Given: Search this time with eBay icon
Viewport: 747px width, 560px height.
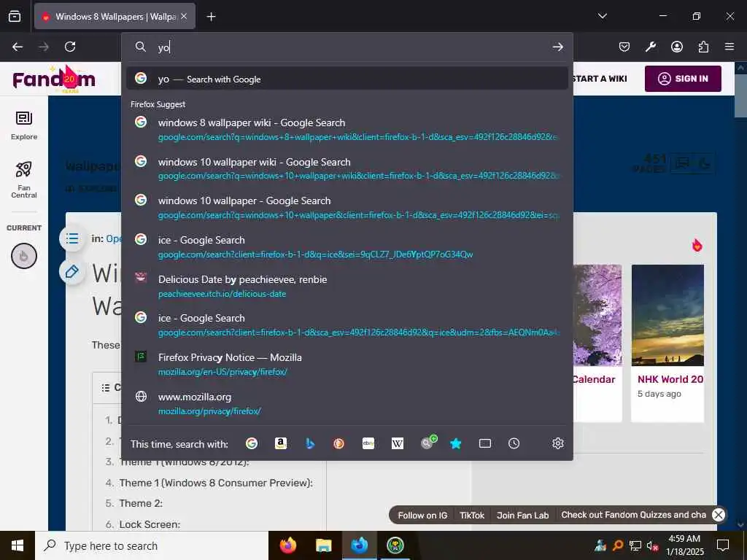Looking at the screenshot, I should coord(368,444).
